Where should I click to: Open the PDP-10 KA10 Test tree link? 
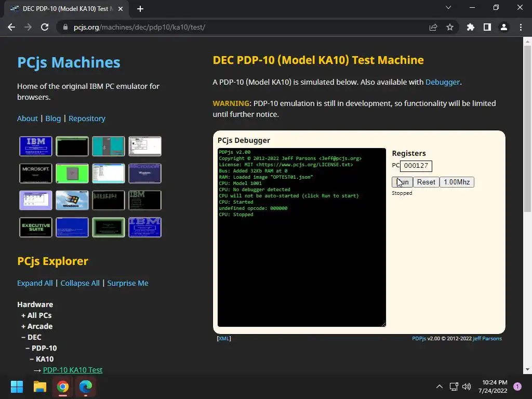[x=73, y=370]
